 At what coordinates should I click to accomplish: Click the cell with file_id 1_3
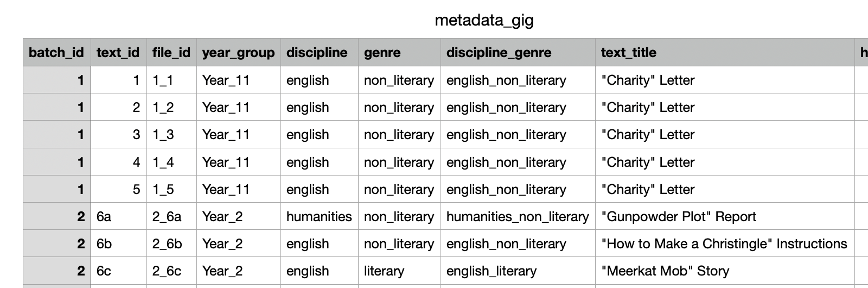163,135
